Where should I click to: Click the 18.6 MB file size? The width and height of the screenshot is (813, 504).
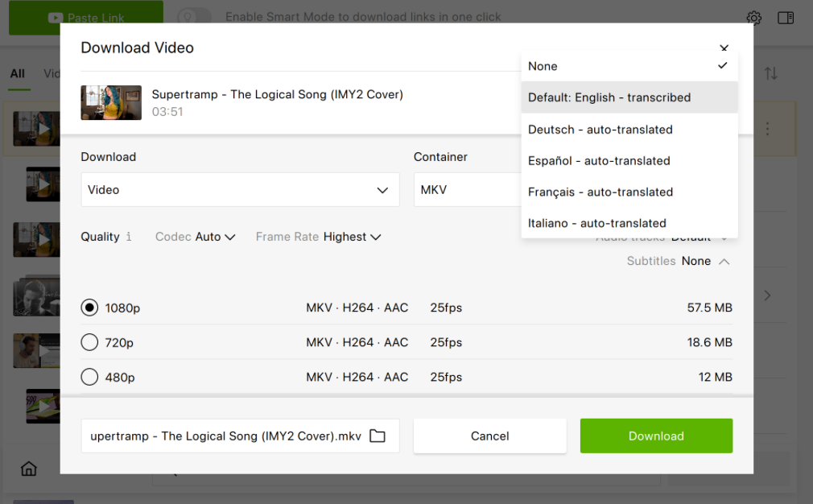click(x=709, y=342)
